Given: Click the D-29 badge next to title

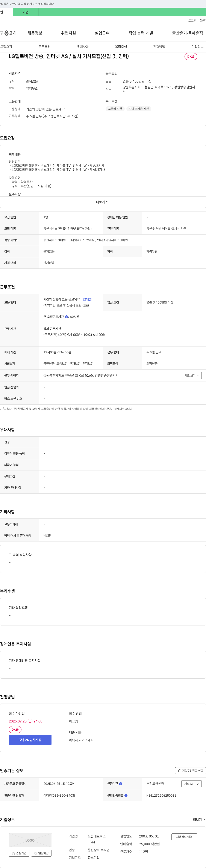Looking at the screenshot, I should [191, 56].
